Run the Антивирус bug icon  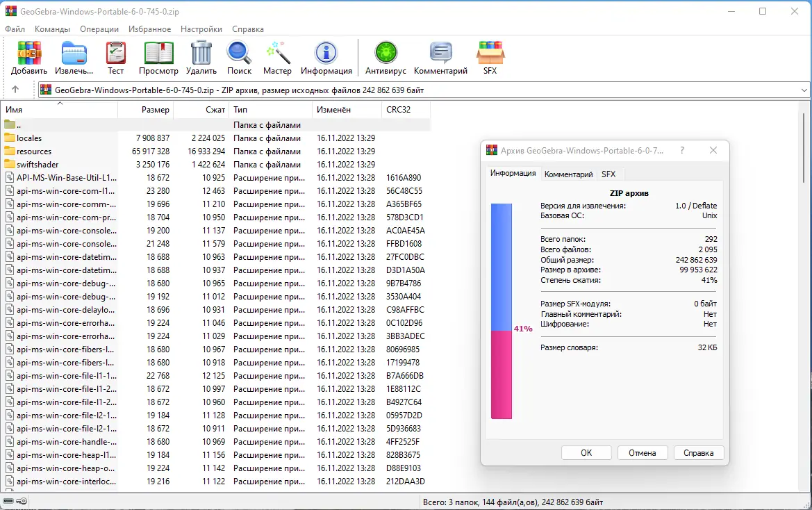pyautogui.click(x=386, y=53)
